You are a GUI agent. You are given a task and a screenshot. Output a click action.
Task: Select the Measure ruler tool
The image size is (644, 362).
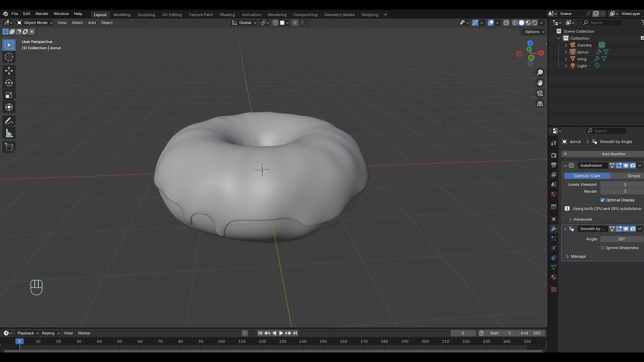point(9,133)
